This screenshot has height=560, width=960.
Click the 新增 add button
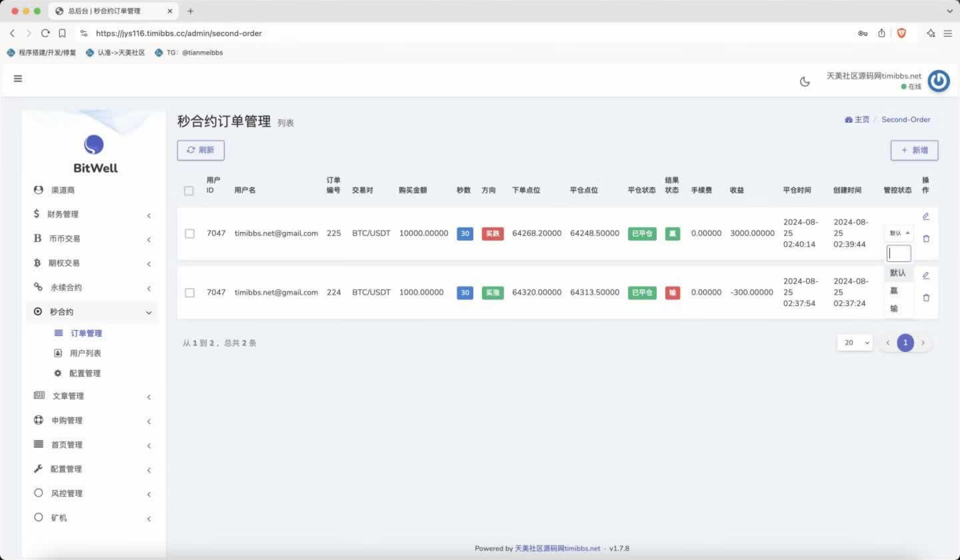coord(914,151)
